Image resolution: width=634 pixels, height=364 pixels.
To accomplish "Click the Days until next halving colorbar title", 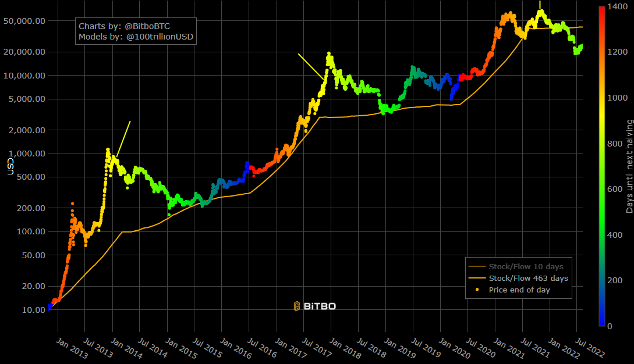I will (629, 166).
